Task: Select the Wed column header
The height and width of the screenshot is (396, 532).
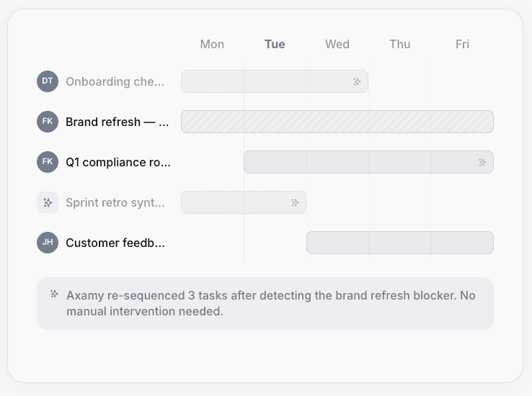Action: point(337,44)
